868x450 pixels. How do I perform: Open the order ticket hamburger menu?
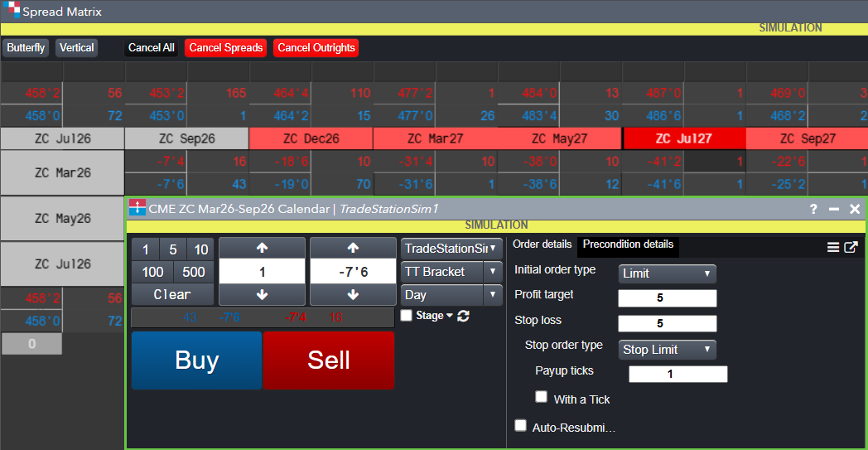[x=833, y=246]
